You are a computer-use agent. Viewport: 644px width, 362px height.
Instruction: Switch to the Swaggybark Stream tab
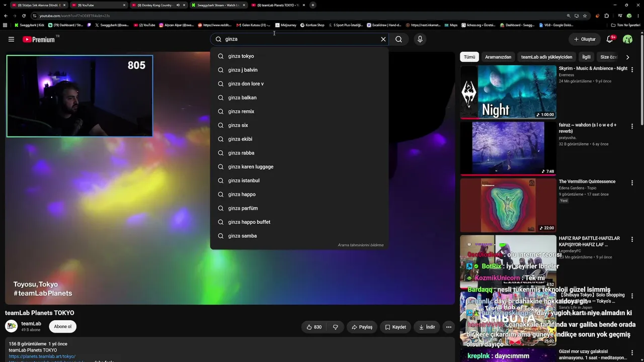click(219, 5)
